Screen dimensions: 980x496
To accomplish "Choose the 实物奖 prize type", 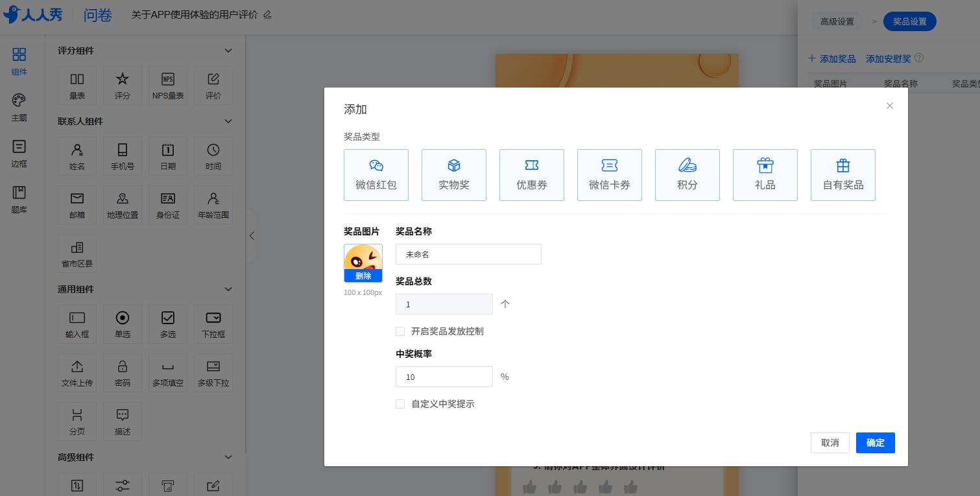I will click(x=454, y=175).
